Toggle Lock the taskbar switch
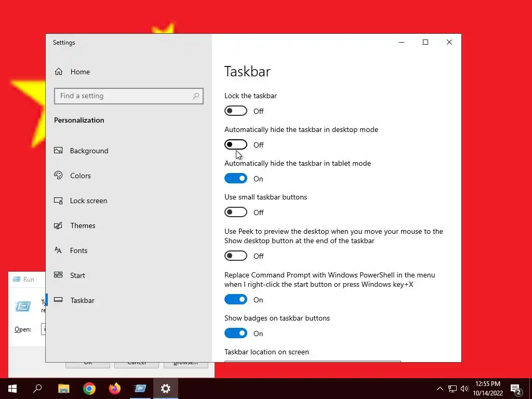Viewport: 532px width, 399px height. point(236,111)
